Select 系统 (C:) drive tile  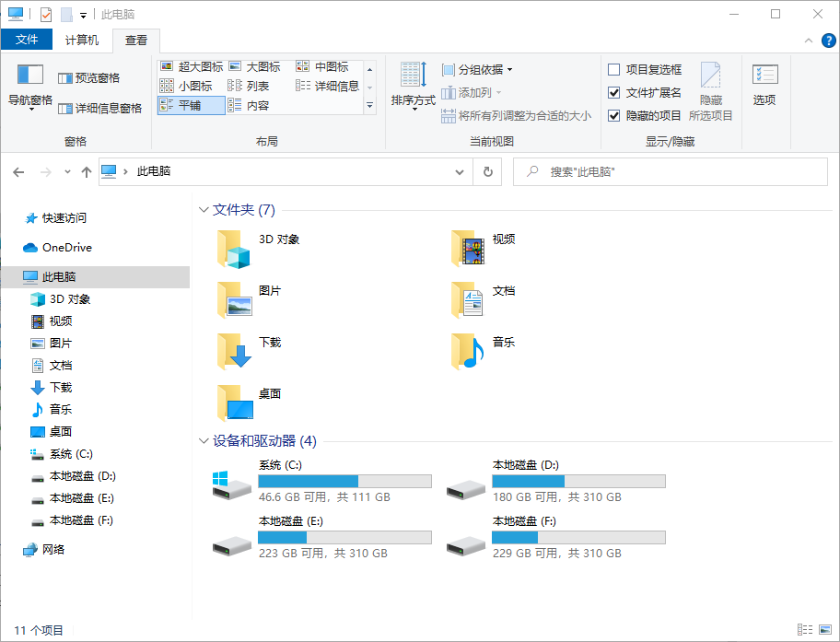tap(322, 481)
